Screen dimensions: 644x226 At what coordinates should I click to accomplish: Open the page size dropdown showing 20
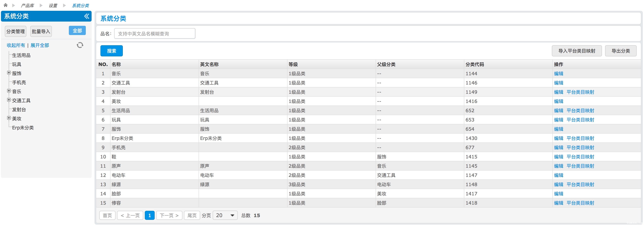(x=225, y=215)
